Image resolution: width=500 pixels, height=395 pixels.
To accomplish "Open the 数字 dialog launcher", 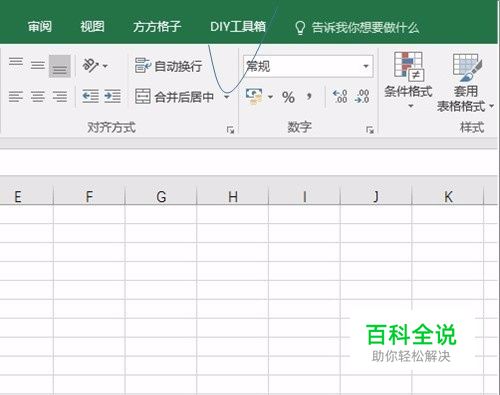I will (x=370, y=130).
